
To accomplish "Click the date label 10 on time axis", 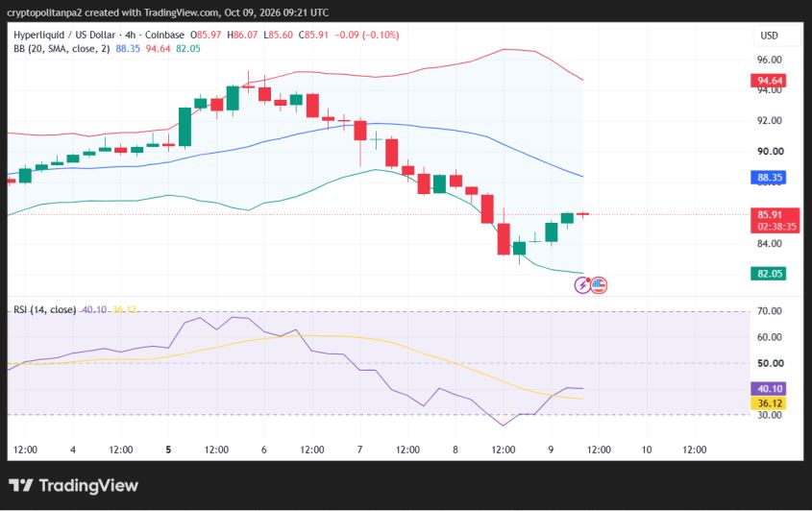I will click(x=647, y=450).
